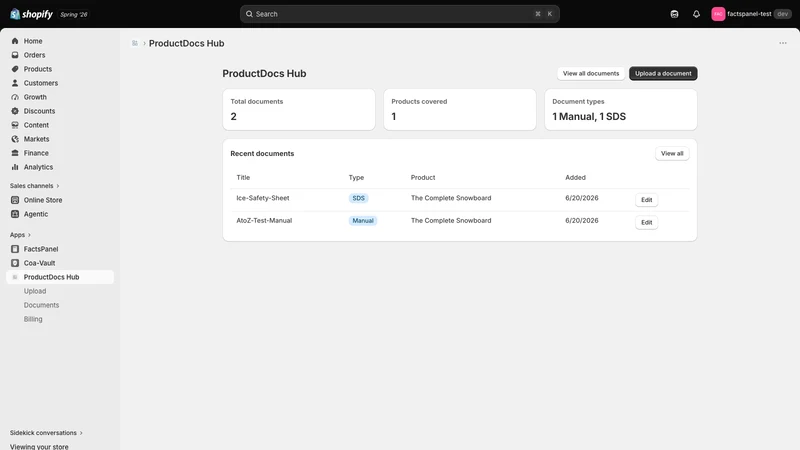
Task: Open the Home icon in sidebar
Action: coord(15,41)
